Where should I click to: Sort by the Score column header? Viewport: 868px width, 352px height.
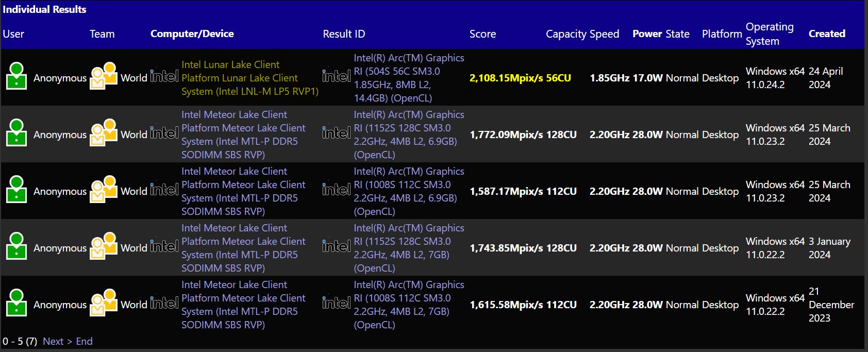482,34
